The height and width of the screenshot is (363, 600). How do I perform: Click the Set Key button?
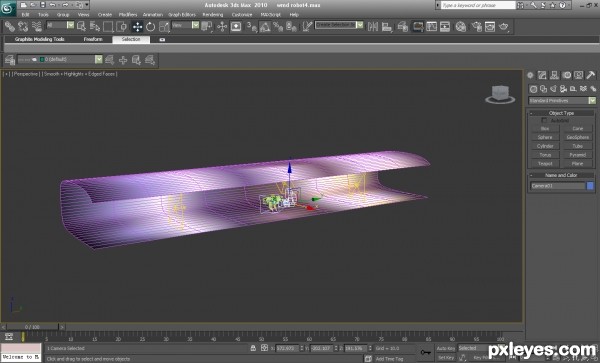coord(446,358)
